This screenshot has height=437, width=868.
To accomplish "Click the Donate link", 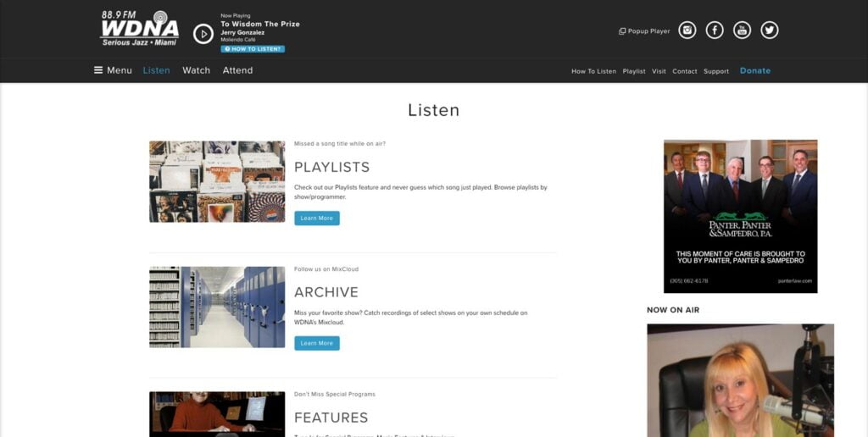I will tap(754, 70).
